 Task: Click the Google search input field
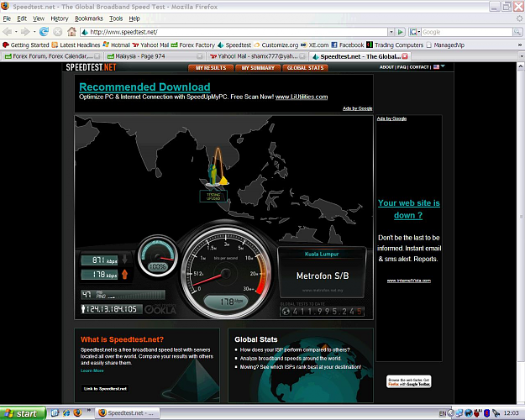[467, 32]
